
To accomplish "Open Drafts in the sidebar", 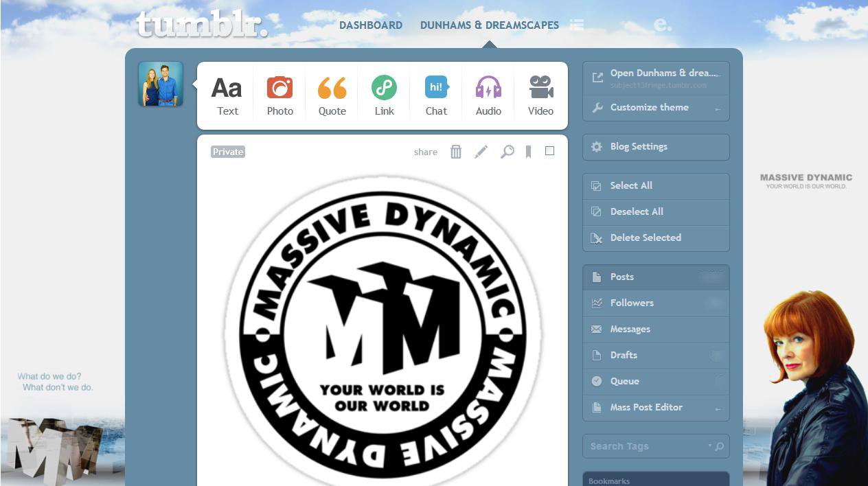I will click(656, 355).
